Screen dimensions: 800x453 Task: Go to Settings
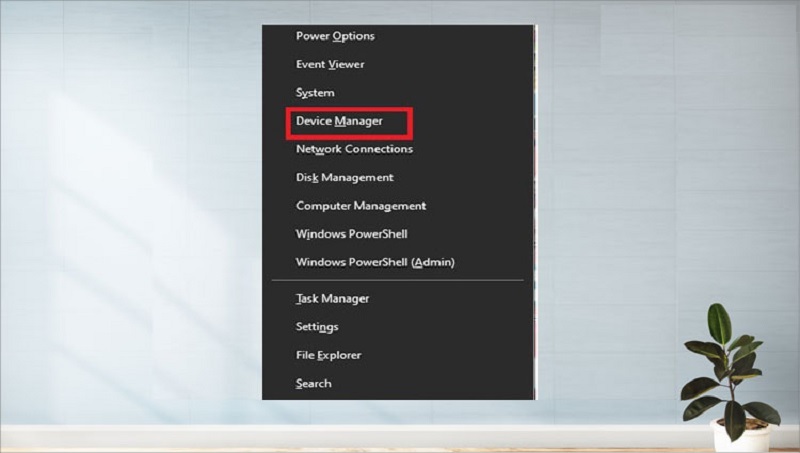pyautogui.click(x=317, y=327)
